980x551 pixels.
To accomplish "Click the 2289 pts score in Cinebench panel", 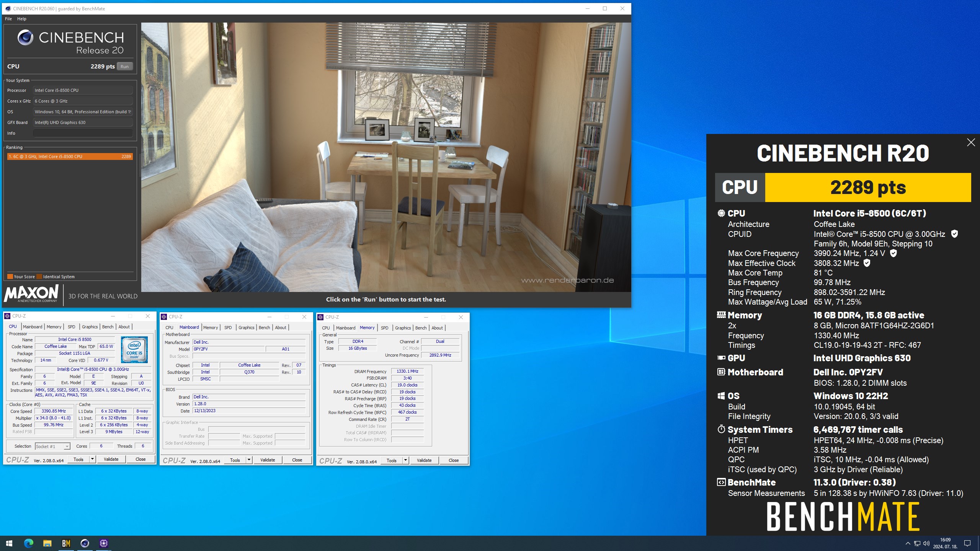I will tap(103, 66).
